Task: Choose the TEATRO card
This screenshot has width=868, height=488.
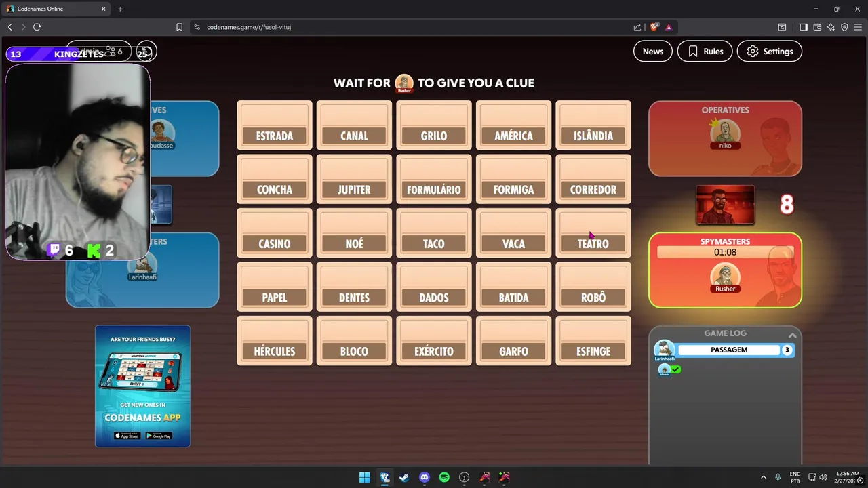Action: (593, 233)
